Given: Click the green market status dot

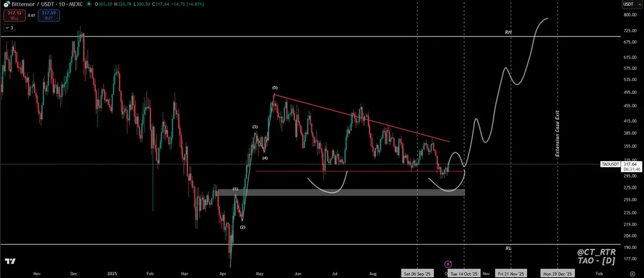Looking at the screenshot, I should tap(89, 4).
